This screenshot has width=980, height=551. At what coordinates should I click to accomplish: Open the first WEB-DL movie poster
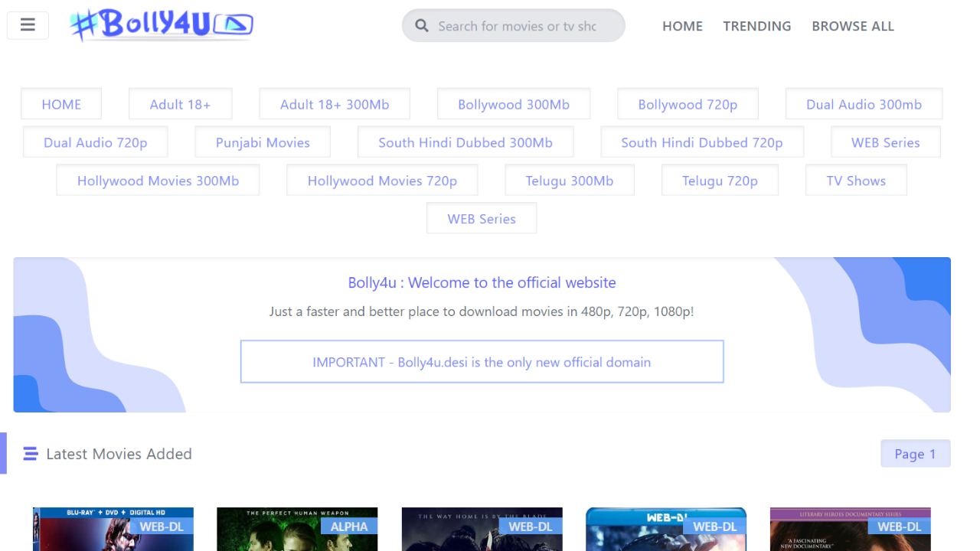click(x=113, y=530)
